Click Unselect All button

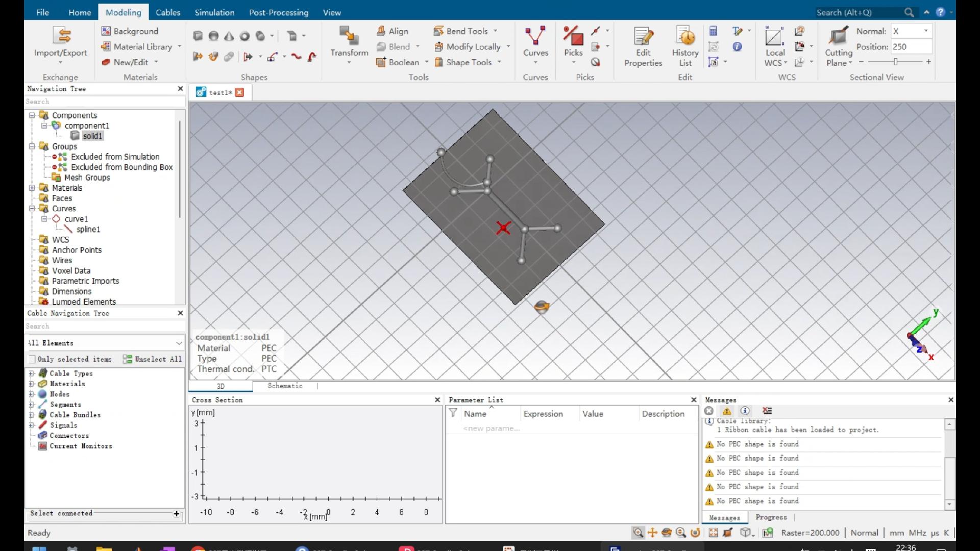(x=153, y=359)
